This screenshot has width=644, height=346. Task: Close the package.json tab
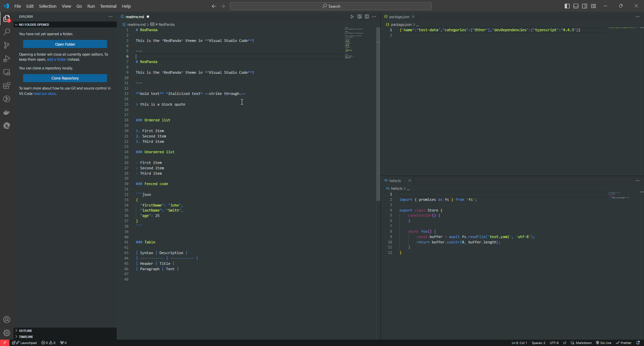point(413,17)
